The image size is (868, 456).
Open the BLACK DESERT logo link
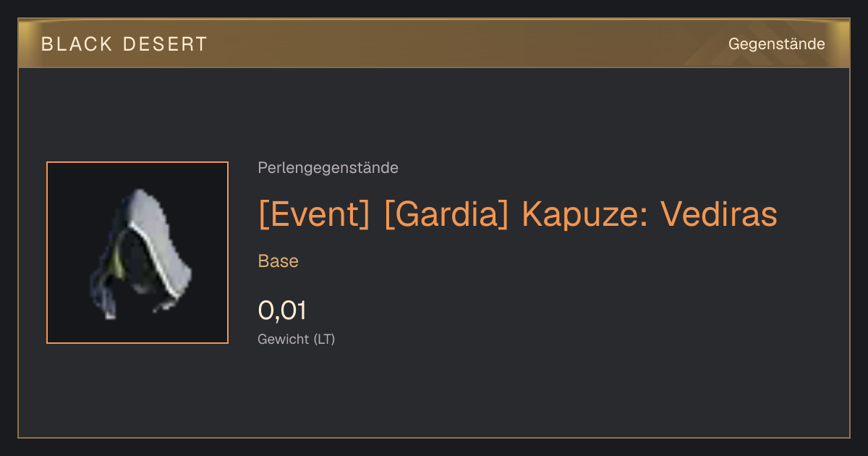[124, 44]
